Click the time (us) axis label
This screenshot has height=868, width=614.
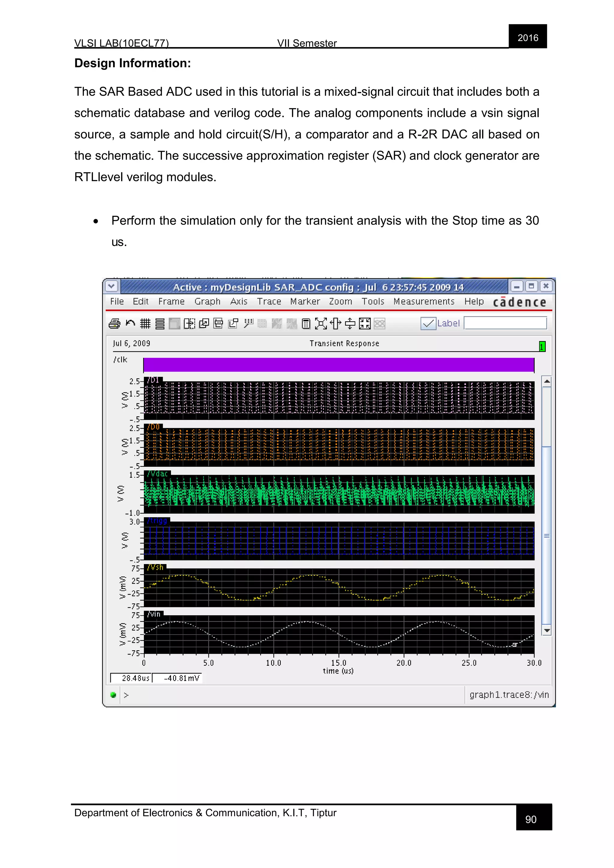[338, 671]
